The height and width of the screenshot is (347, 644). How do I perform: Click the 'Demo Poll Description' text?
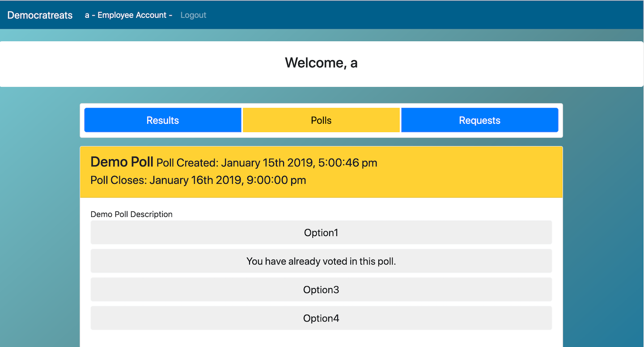[x=131, y=214]
